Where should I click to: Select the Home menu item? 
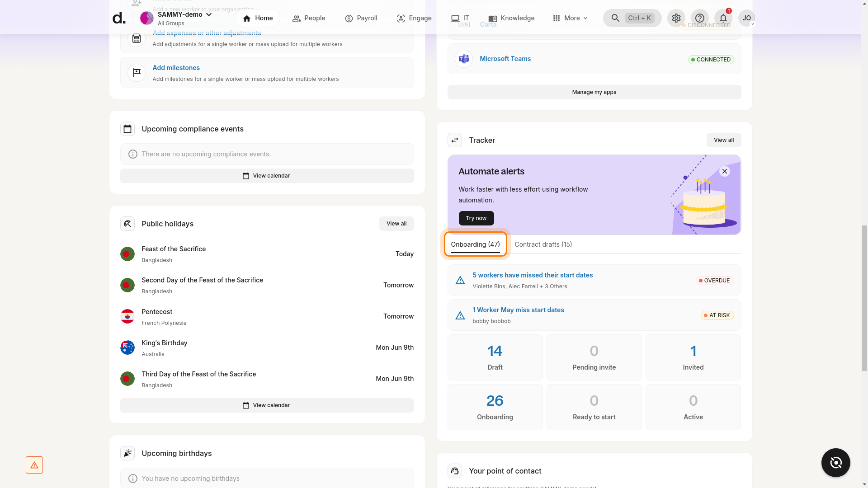pos(257,18)
